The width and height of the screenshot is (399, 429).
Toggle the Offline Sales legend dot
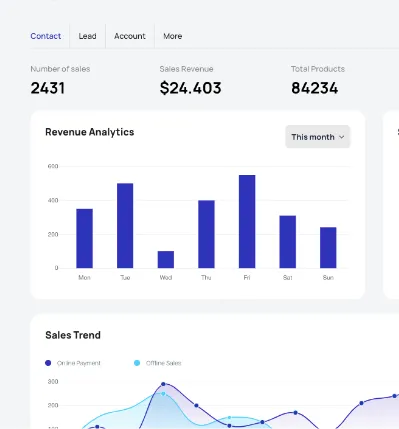(137, 363)
